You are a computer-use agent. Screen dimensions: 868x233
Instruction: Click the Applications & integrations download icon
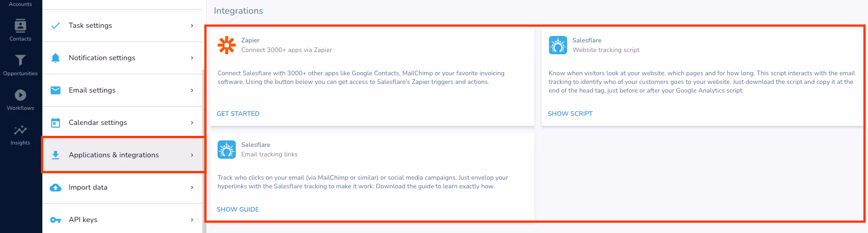point(56,155)
